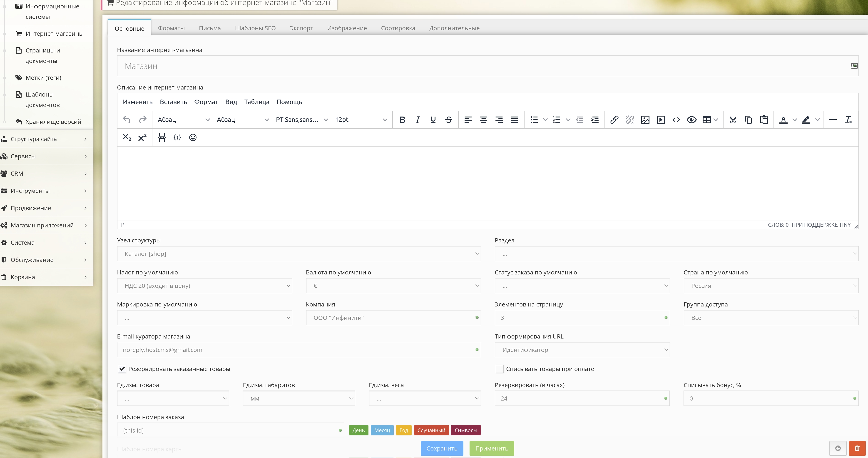Toggle italic formatting
This screenshot has height=458, width=868.
tap(418, 120)
